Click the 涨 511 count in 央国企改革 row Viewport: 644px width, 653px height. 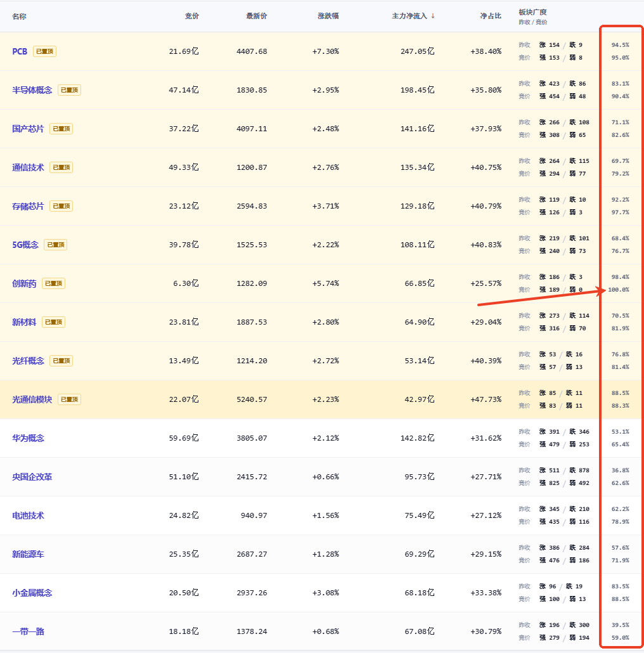[x=550, y=470]
